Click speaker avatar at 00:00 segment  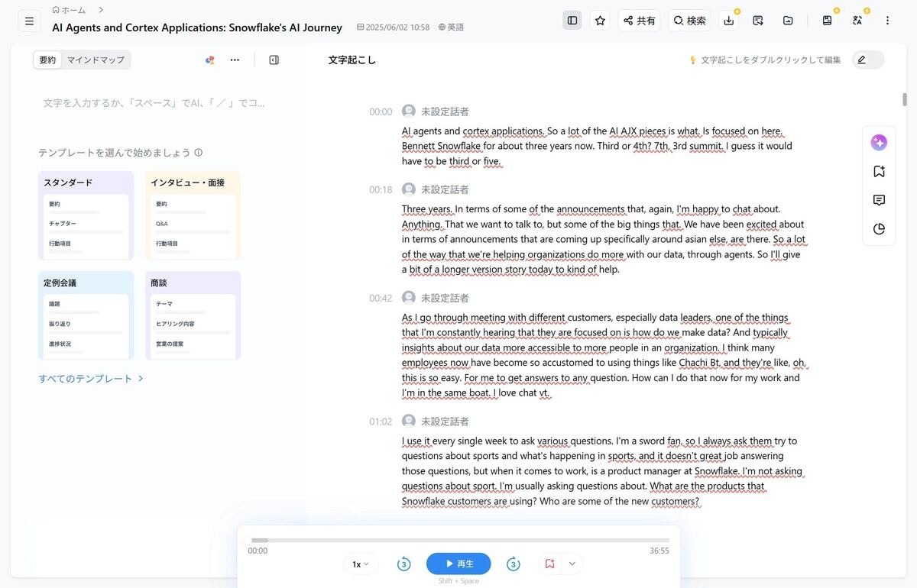[409, 111]
